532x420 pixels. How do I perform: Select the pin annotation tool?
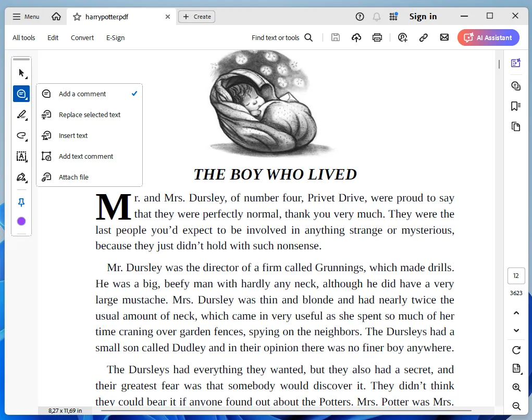click(x=21, y=202)
